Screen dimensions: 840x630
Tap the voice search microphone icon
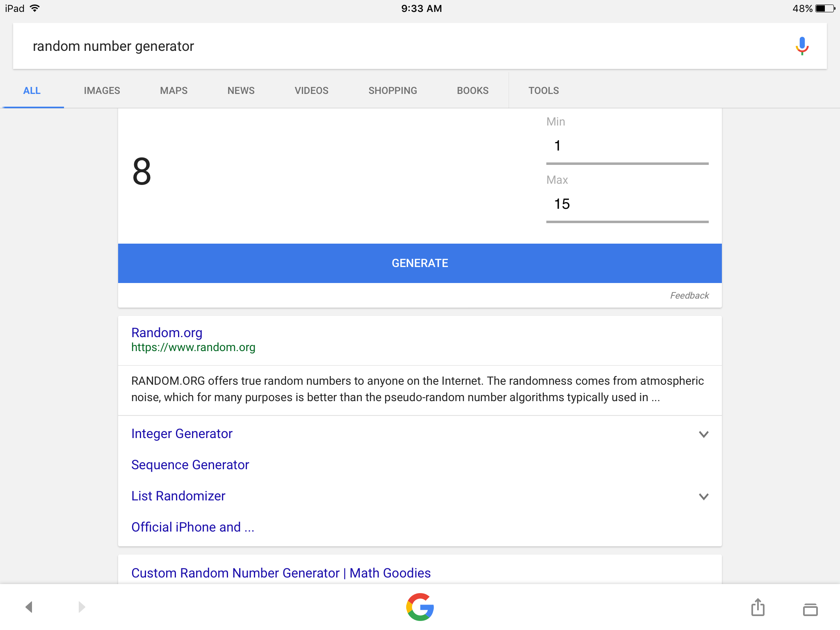[x=802, y=46]
